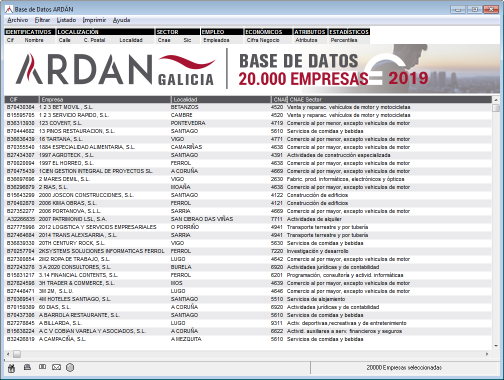Click the printer icon in bottom toolbar
Screen dimensions: 504x380
click(x=27, y=367)
